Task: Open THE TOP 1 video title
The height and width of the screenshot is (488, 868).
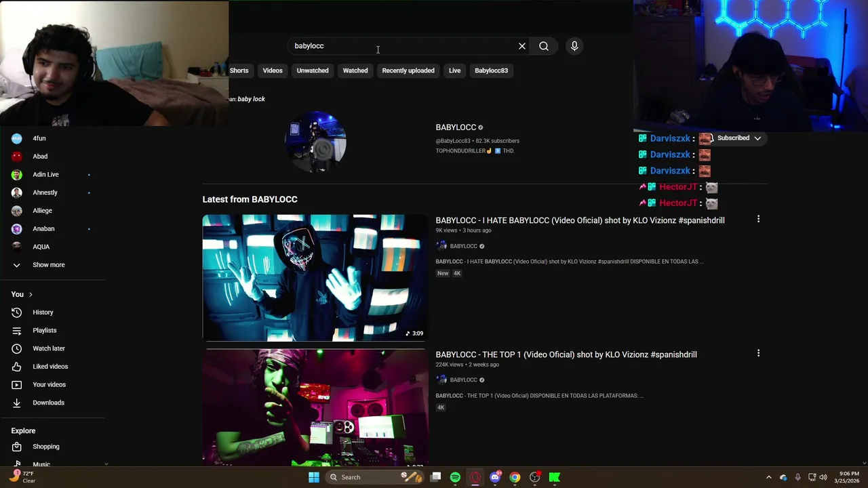Action: click(x=566, y=354)
